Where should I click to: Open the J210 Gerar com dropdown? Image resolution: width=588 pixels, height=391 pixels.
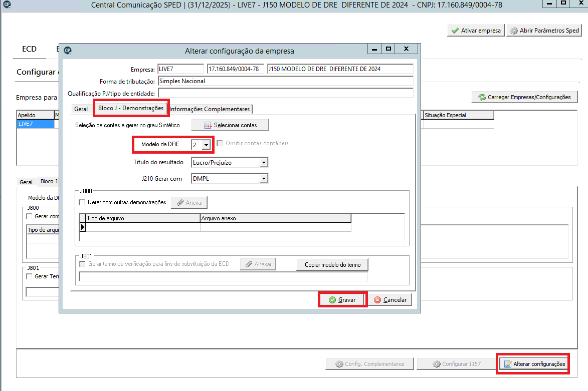pyautogui.click(x=264, y=179)
